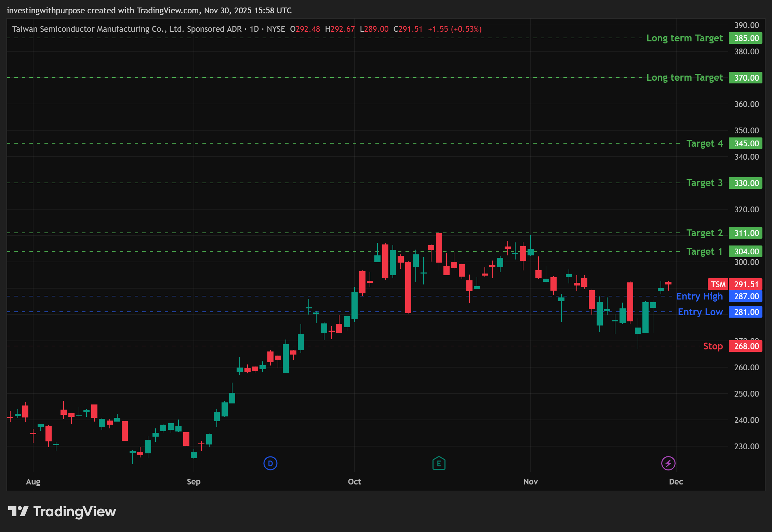772x532 pixels.
Task: Select the Entry Low 281.00 price label
Action: click(745, 312)
